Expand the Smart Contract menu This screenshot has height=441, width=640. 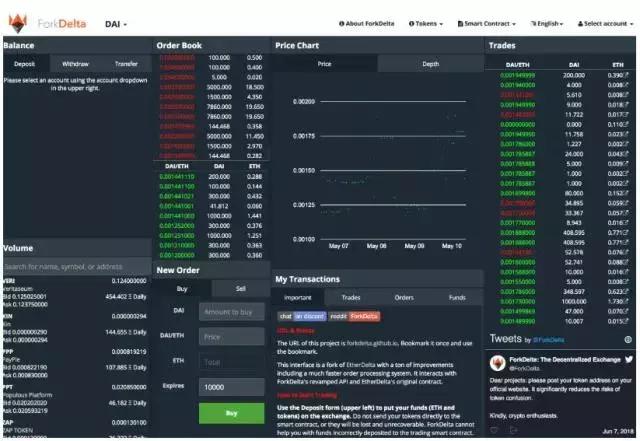(x=487, y=24)
